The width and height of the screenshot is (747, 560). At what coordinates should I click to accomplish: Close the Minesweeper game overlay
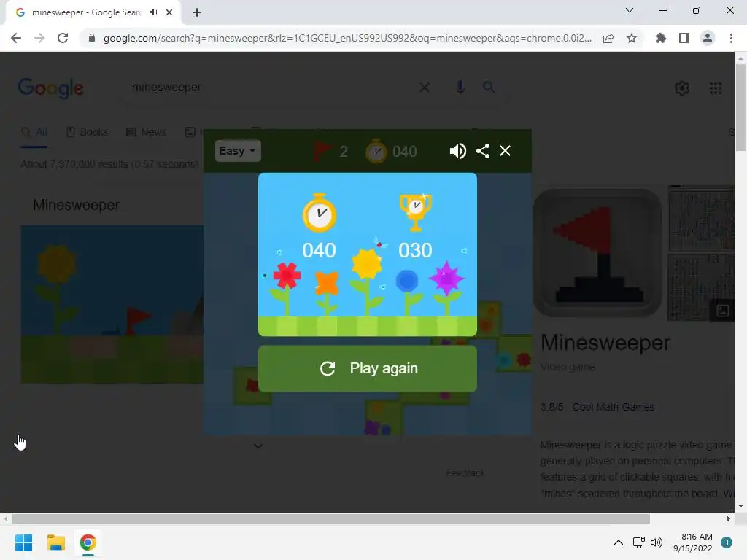(x=505, y=151)
